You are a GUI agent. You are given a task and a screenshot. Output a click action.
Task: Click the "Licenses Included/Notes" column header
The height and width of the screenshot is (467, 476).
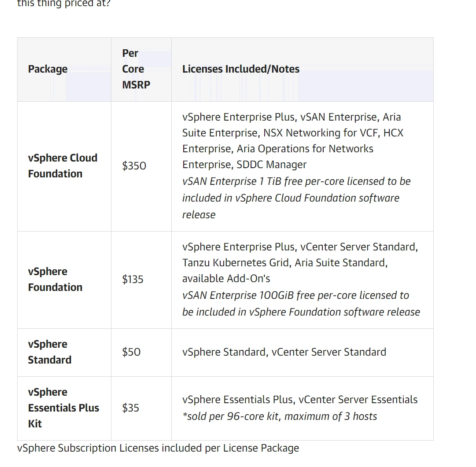click(241, 69)
